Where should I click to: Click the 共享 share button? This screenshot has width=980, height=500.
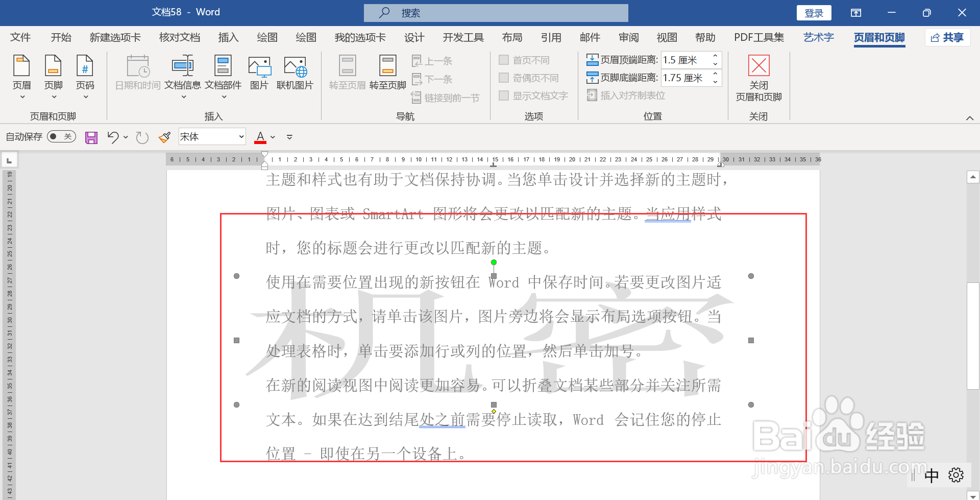click(947, 37)
